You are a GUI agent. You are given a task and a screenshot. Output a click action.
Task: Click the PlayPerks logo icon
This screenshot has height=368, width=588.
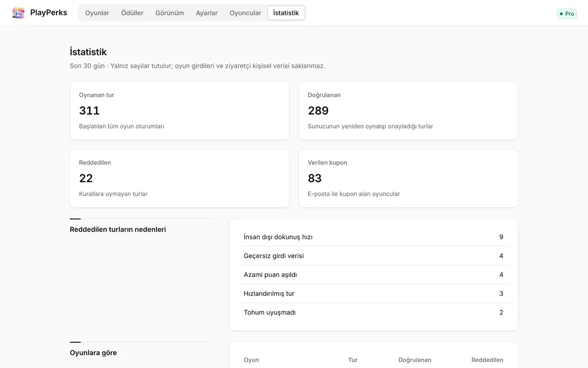[18, 13]
